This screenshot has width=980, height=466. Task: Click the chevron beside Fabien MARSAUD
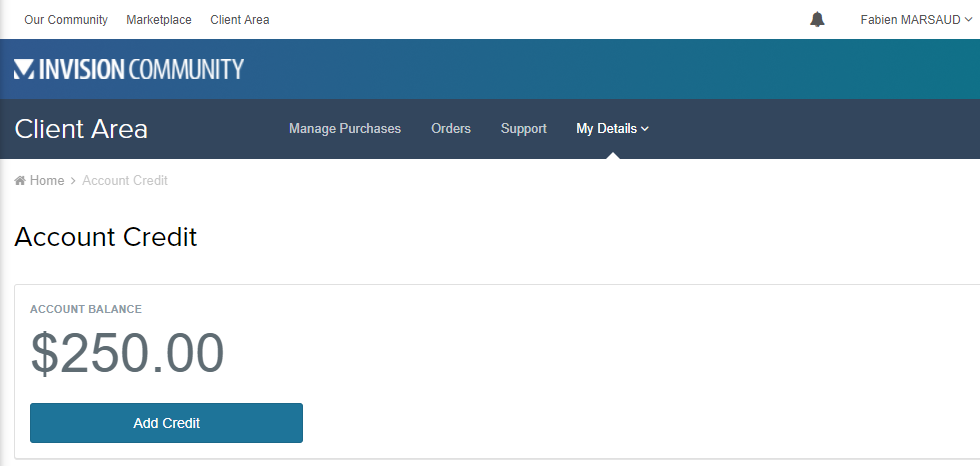coord(969,20)
